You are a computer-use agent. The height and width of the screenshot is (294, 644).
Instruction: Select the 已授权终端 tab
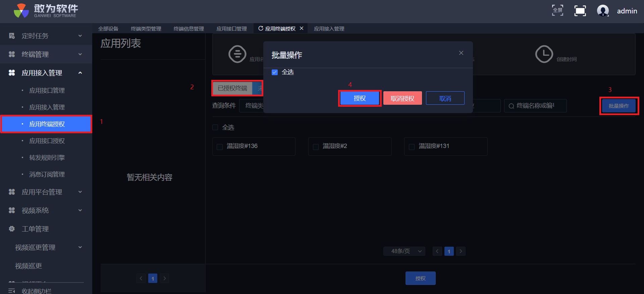pos(232,88)
